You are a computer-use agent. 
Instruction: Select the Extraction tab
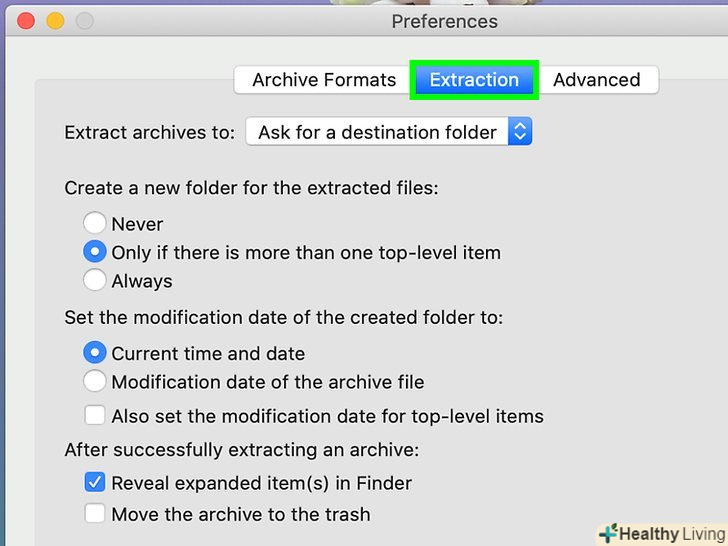pyautogui.click(x=474, y=80)
